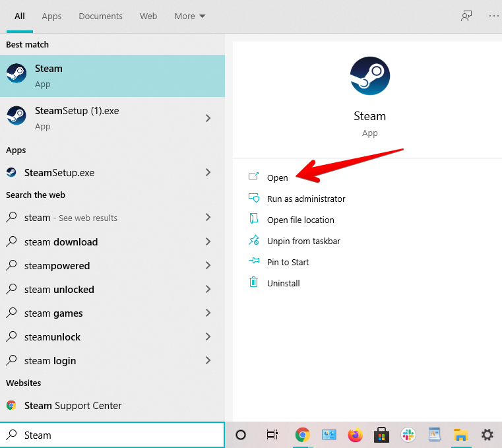
Task: Open Settings gear from the taskbar
Action: tap(487, 435)
